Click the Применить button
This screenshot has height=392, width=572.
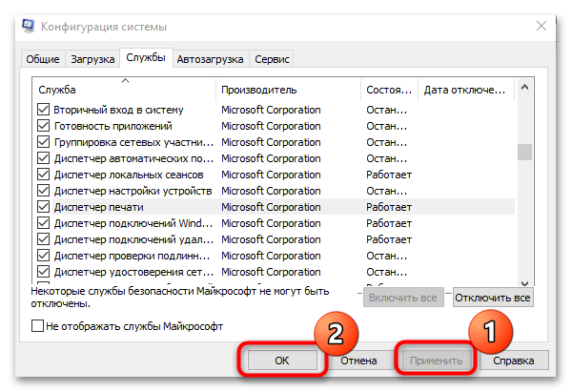click(x=437, y=361)
